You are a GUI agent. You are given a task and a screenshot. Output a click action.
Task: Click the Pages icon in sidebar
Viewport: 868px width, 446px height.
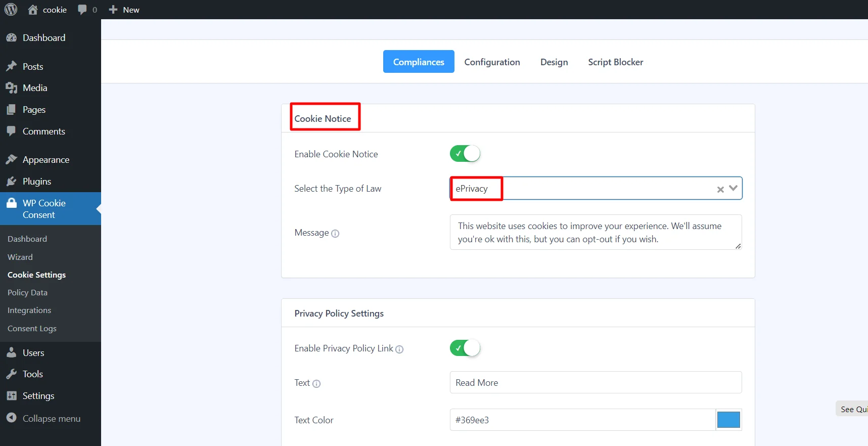point(11,110)
